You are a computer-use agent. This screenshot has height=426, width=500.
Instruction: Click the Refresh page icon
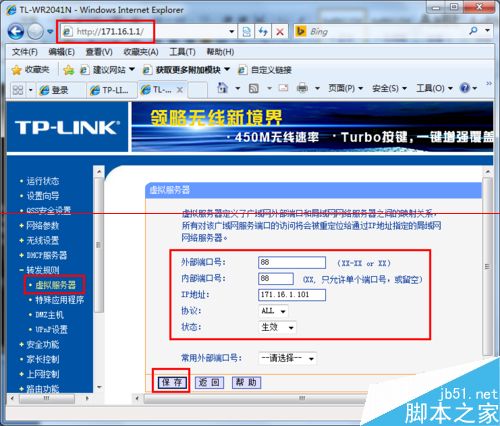263,32
